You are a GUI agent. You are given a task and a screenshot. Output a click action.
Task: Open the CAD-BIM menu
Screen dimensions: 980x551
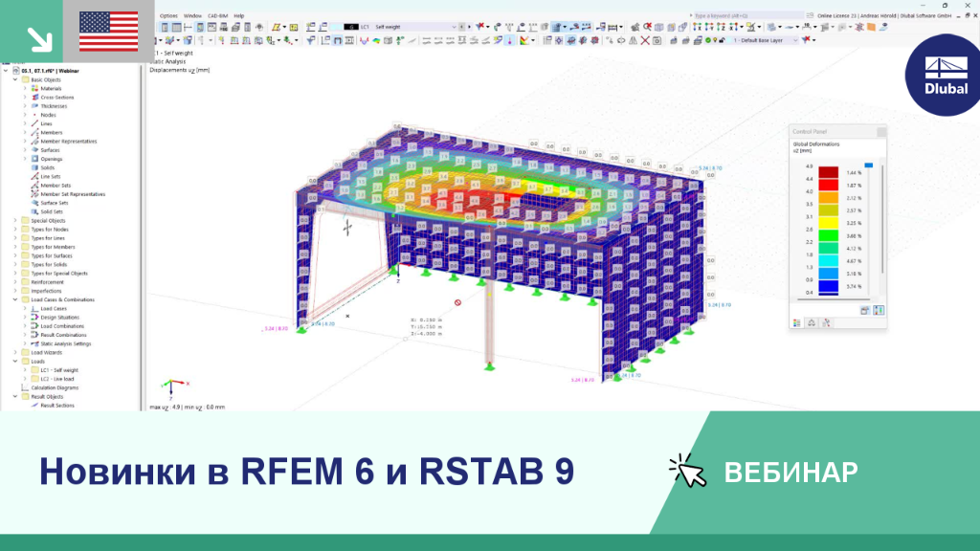[217, 15]
